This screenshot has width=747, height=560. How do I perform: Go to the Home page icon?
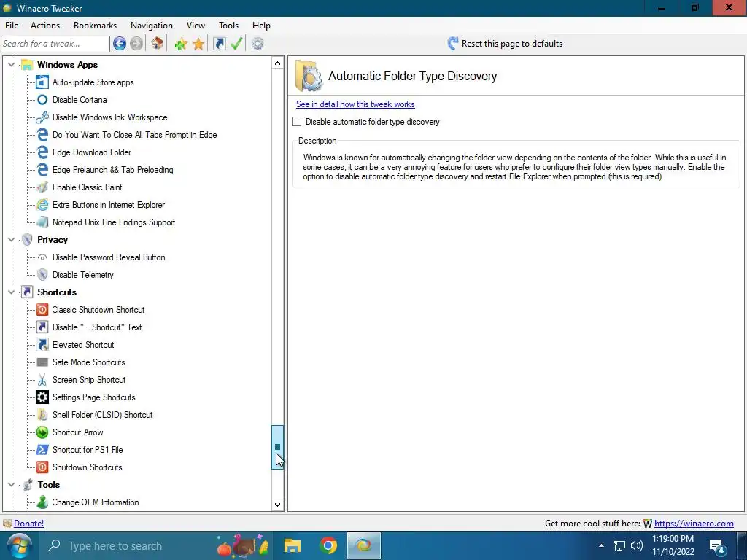point(158,44)
